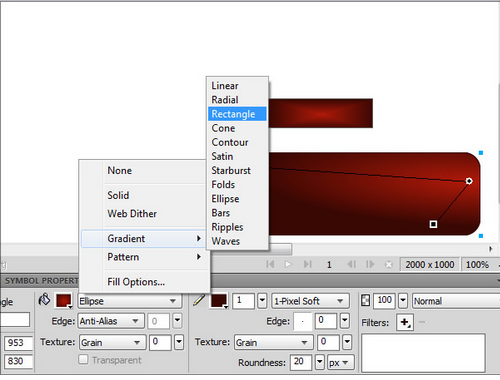The height and width of the screenshot is (380, 500).
Task: Click the paint bucket fill icon
Action: [44, 300]
